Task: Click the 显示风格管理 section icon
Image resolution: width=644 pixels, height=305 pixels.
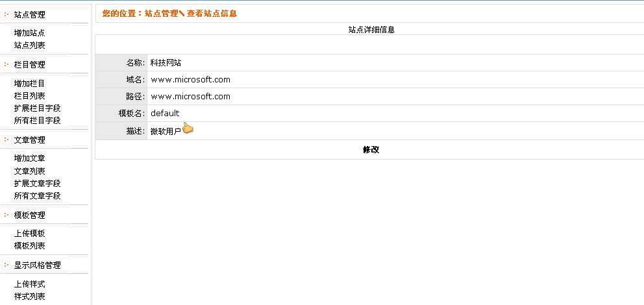Action: pyautogui.click(x=7, y=265)
